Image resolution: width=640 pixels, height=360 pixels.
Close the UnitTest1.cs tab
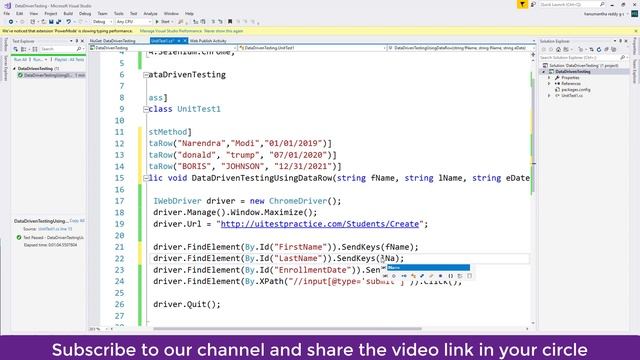[184, 41]
